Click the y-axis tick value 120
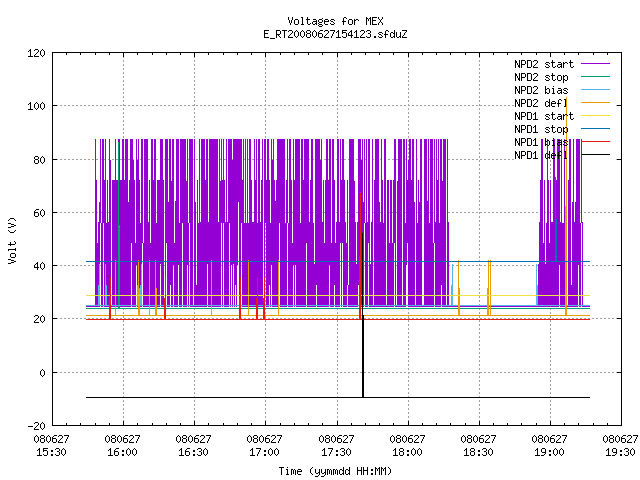This screenshot has height=480, width=640. coord(36,53)
